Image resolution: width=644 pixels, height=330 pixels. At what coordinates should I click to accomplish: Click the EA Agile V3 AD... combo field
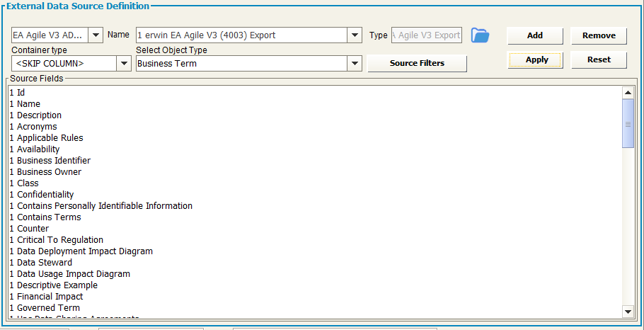(50, 35)
